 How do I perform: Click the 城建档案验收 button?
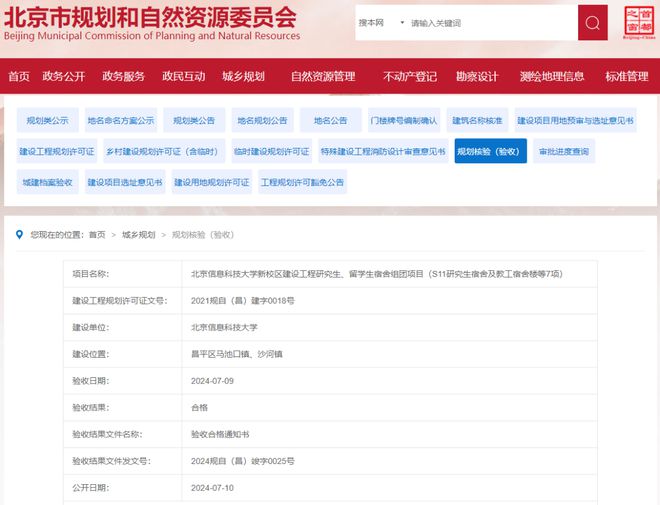click(47, 183)
